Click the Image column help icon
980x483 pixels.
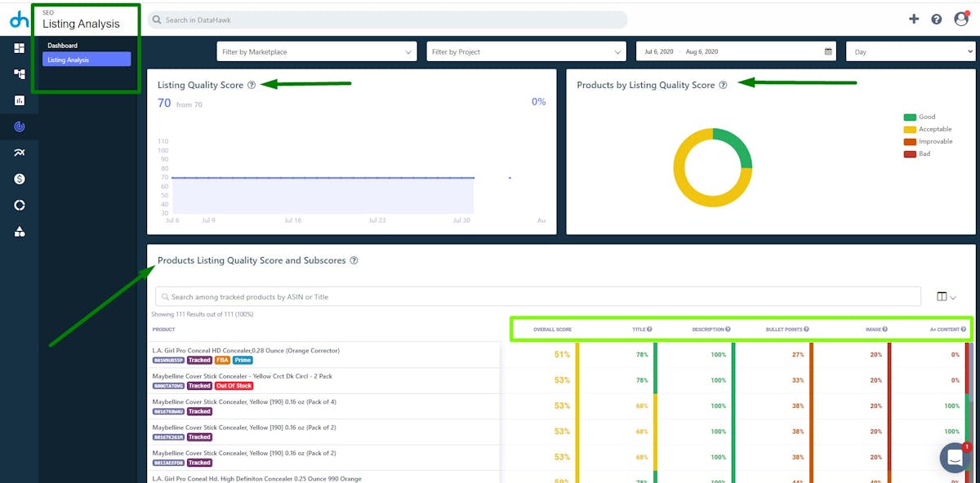884,330
